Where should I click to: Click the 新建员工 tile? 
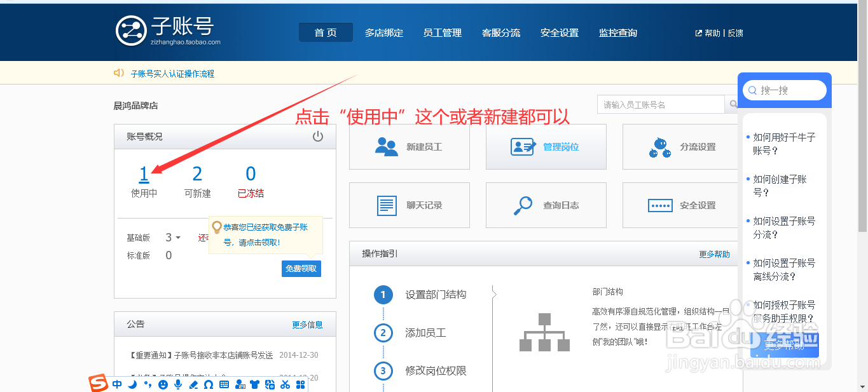[410, 147]
